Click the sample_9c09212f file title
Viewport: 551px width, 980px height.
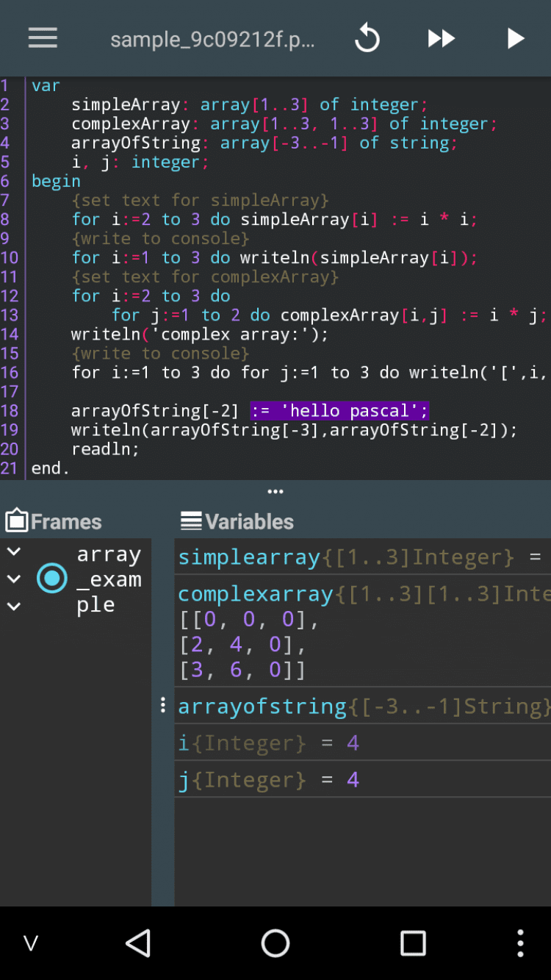click(x=212, y=39)
